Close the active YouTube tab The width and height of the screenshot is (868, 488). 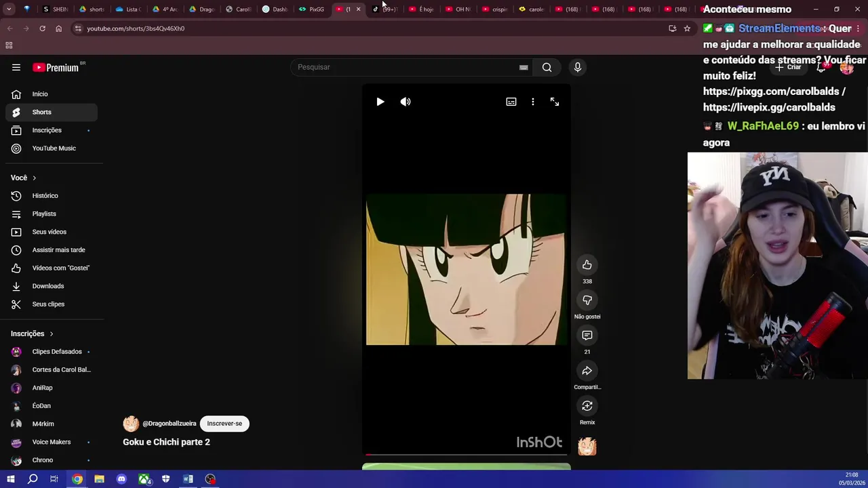(x=358, y=9)
